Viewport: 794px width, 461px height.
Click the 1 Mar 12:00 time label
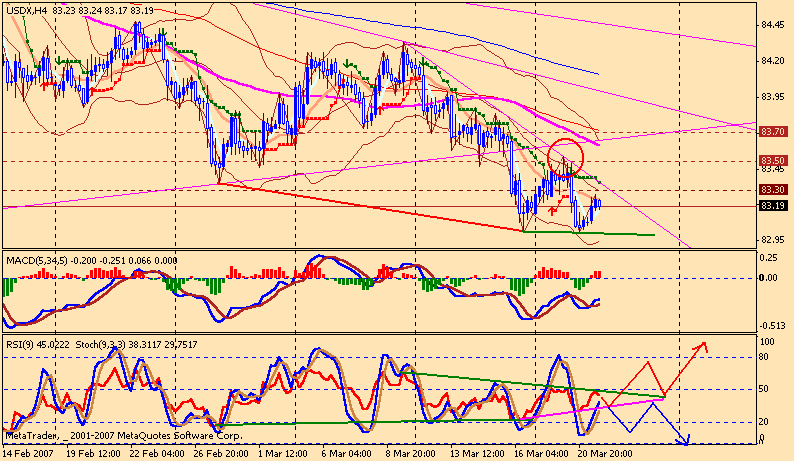283,453
